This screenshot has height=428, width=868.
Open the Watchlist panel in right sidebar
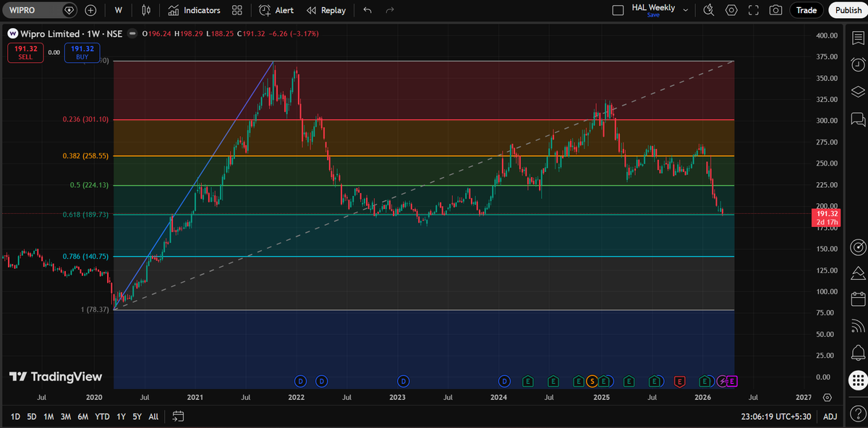click(x=858, y=39)
